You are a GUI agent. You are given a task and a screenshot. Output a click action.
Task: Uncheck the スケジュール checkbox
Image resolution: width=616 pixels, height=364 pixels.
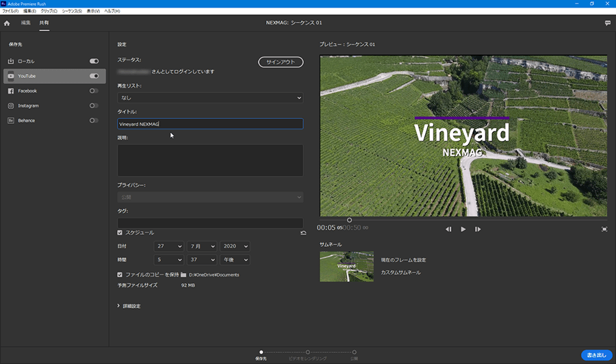coord(120,233)
